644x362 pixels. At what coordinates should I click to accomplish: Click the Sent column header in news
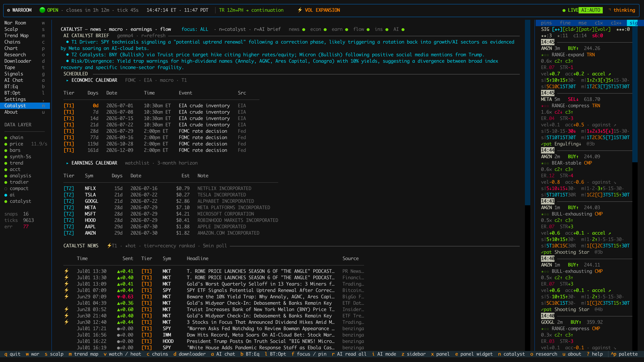point(128,259)
